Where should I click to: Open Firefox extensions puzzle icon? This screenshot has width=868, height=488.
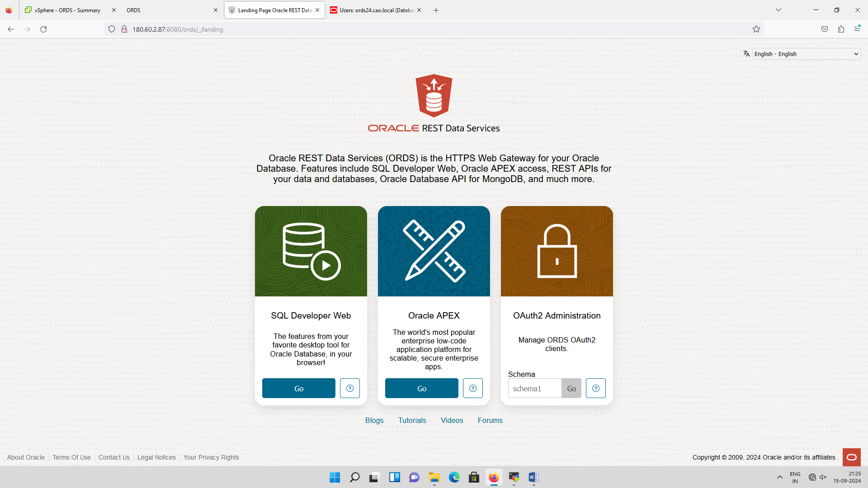pos(841,29)
